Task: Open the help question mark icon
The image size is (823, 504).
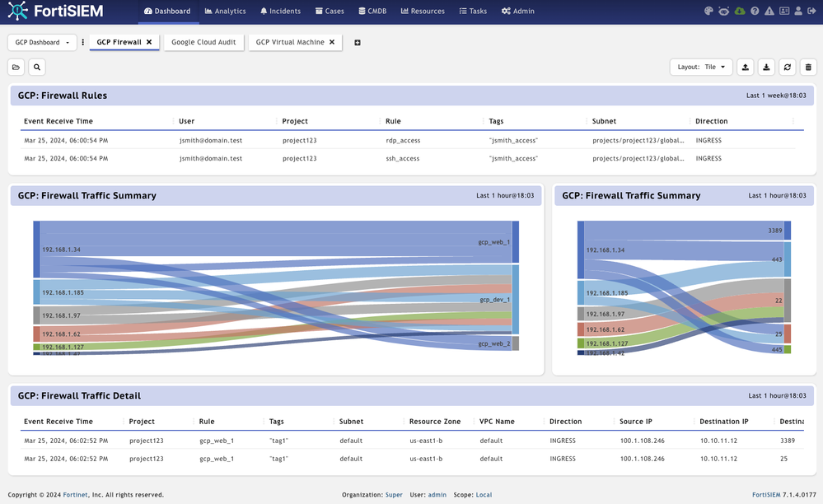Action: tap(755, 12)
